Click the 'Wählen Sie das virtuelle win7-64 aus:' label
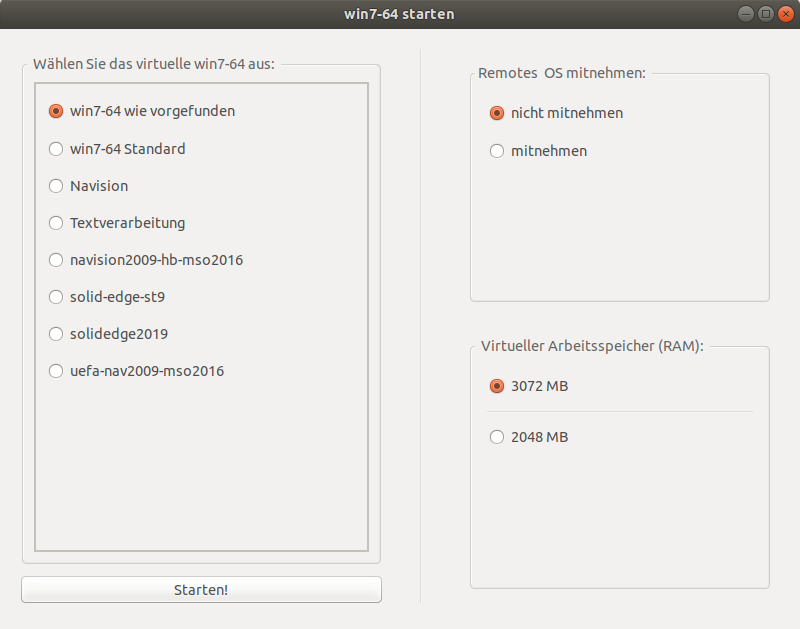The width and height of the screenshot is (800, 629). point(154,64)
